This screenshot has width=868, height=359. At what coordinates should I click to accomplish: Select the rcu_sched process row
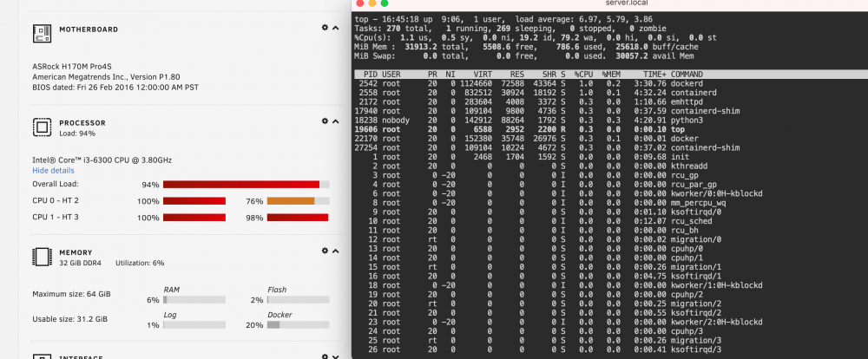point(609,221)
